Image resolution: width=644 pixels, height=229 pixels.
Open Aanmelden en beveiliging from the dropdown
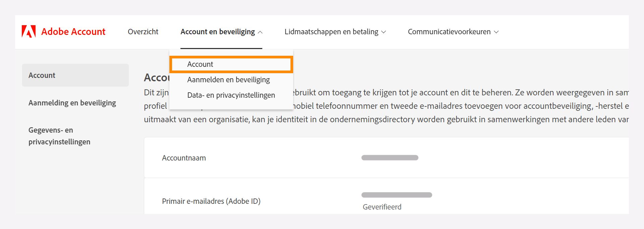tap(229, 80)
